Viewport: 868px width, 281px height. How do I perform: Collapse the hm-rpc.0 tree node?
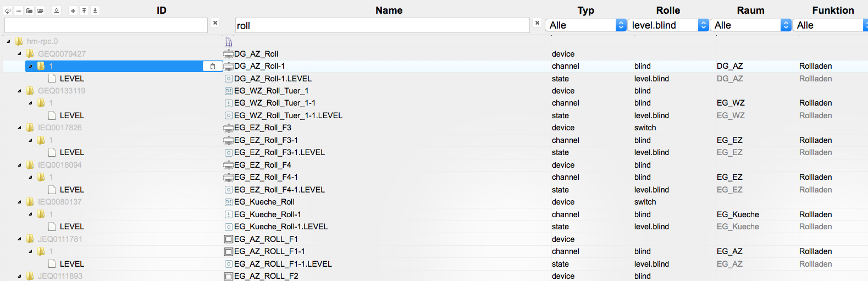8,41
